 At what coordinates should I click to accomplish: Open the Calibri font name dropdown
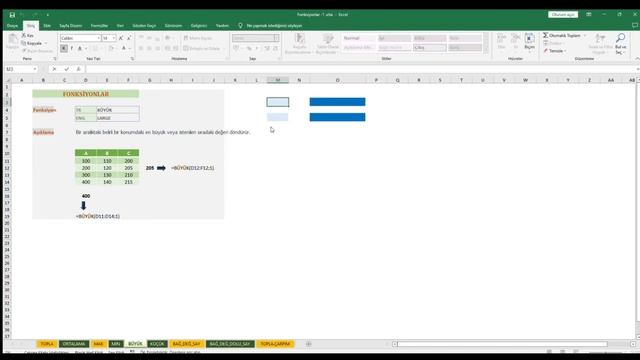pyautogui.click(x=98, y=38)
